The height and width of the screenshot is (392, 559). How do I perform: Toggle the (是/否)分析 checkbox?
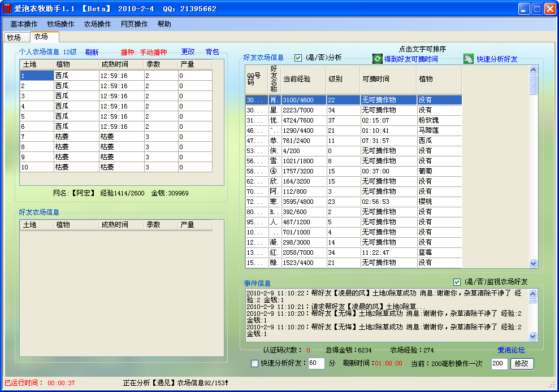click(x=298, y=58)
